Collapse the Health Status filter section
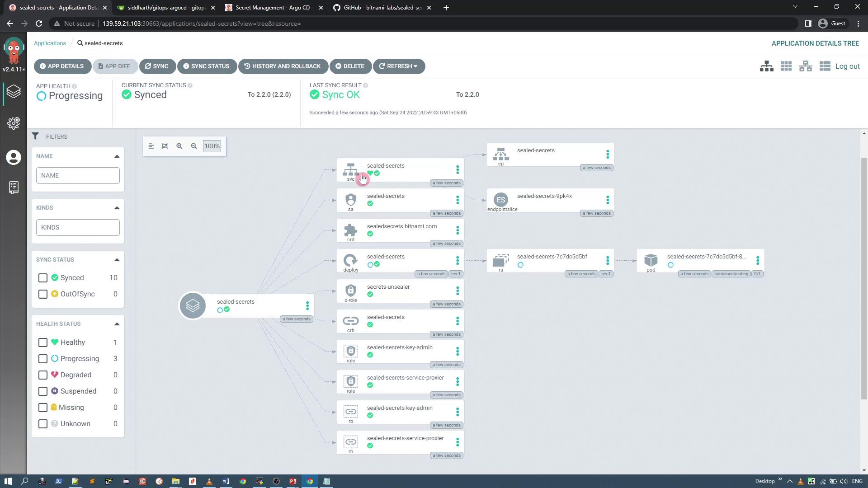Image resolution: width=868 pixels, height=488 pixels. tap(117, 324)
